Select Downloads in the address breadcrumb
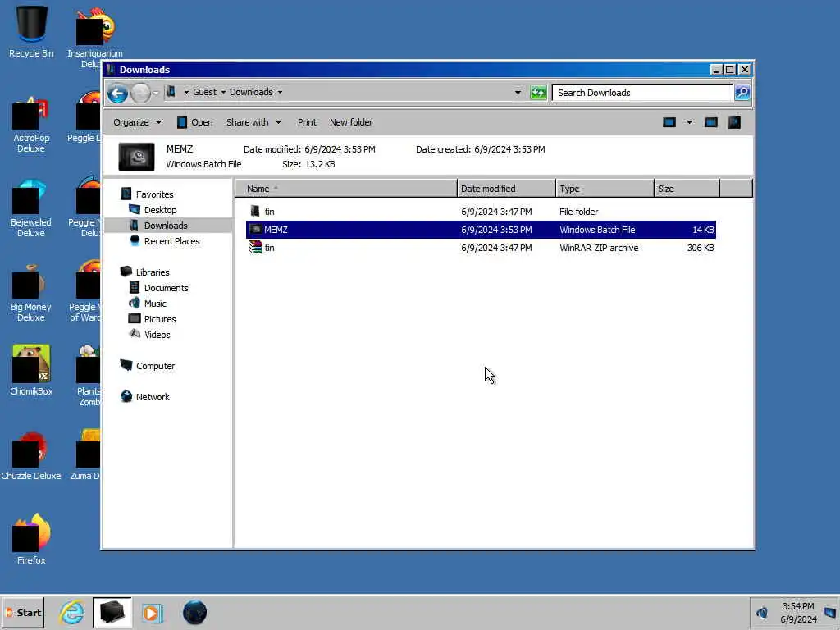Screen dimensions: 840x630 (x=251, y=92)
